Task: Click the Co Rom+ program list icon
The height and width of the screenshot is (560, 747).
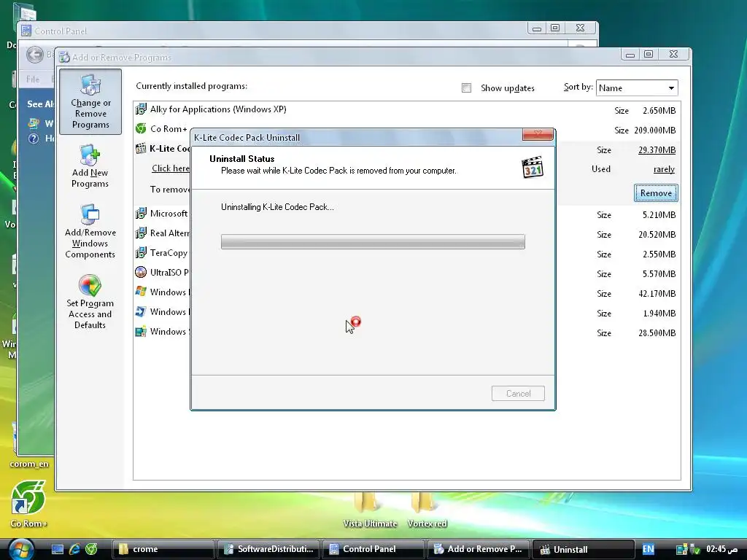Action: click(141, 128)
